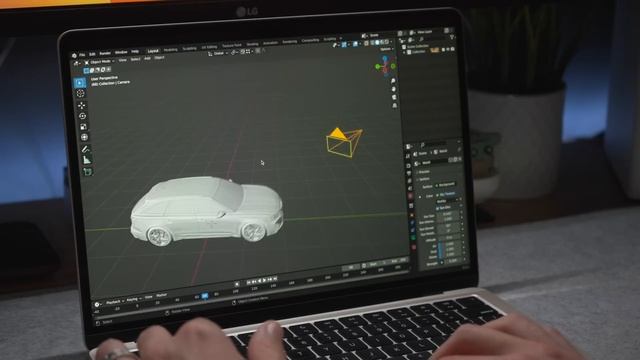Open Marker menu in timeline
Screen dimensions: 640x360
pyautogui.click(x=162, y=295)
